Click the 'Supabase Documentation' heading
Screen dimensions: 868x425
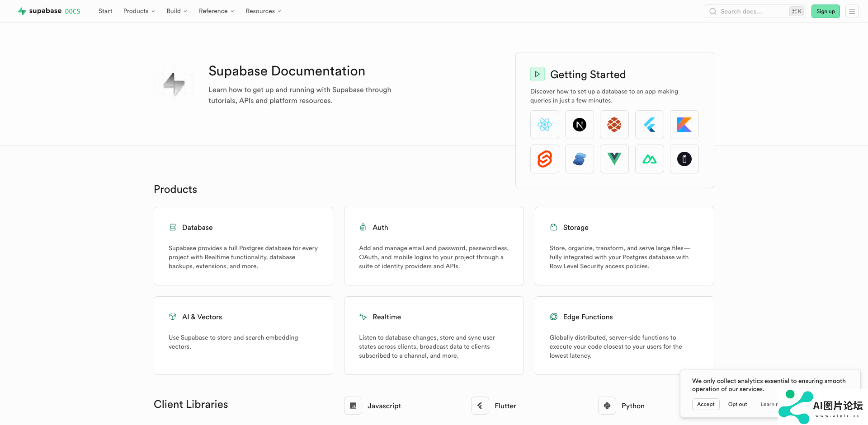tap(287, 71)
